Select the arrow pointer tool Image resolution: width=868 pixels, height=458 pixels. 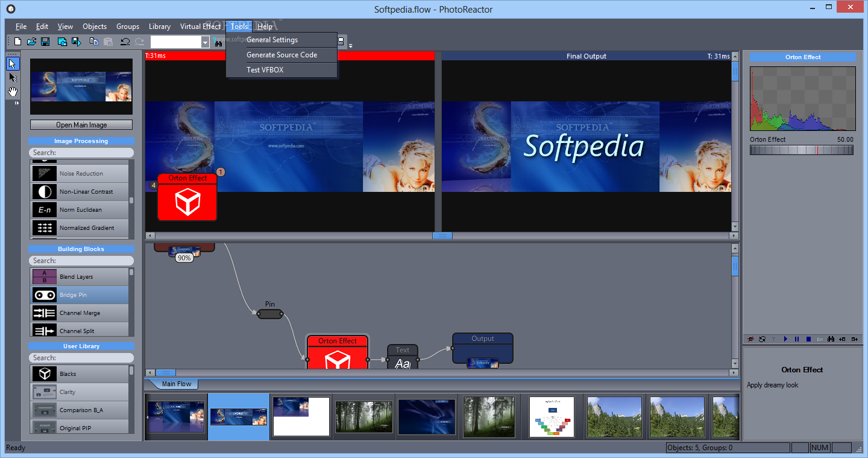[x=13, y=63]
